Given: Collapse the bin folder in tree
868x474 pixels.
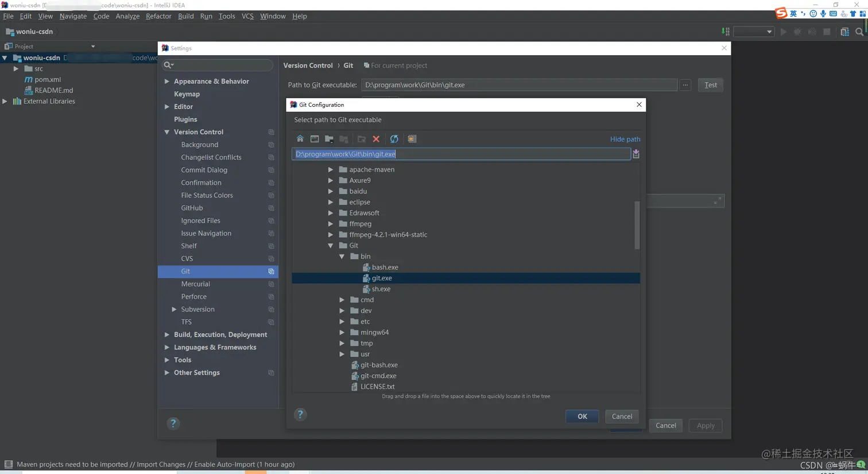Looking at the screenshot, I should pyautogui.click(x=342, y=256).
